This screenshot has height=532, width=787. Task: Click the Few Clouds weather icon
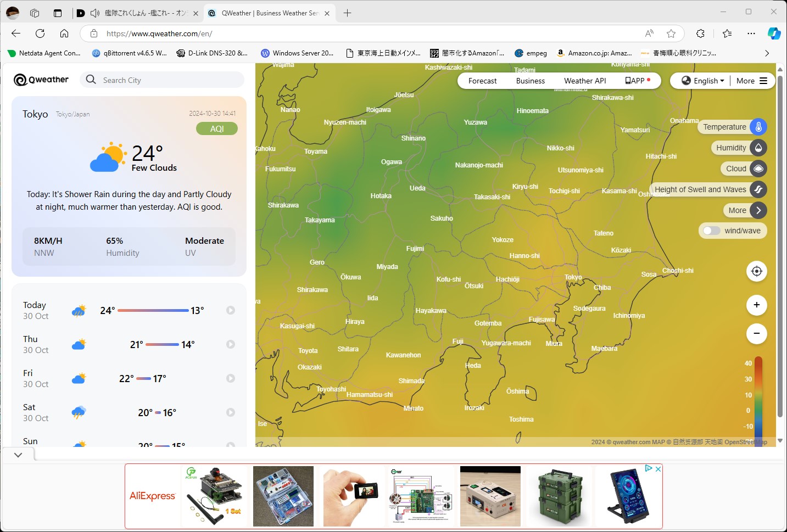(108, 157)
